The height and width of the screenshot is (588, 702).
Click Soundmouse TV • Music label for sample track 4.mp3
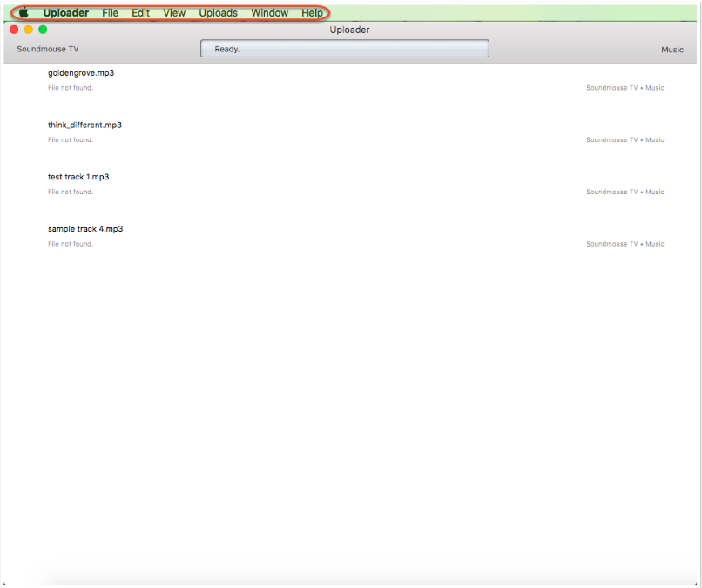tap(625, 244)
